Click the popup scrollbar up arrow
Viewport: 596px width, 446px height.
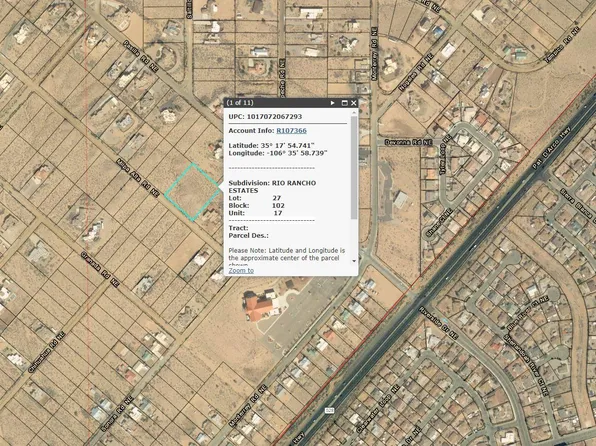(x=354, y=112)
